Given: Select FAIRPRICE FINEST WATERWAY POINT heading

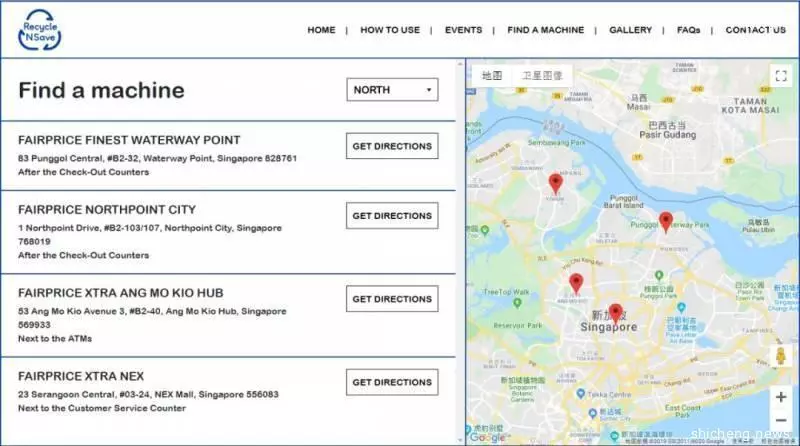Looking at the screenshot, I should pyautogui.click(x=129, y=140).
